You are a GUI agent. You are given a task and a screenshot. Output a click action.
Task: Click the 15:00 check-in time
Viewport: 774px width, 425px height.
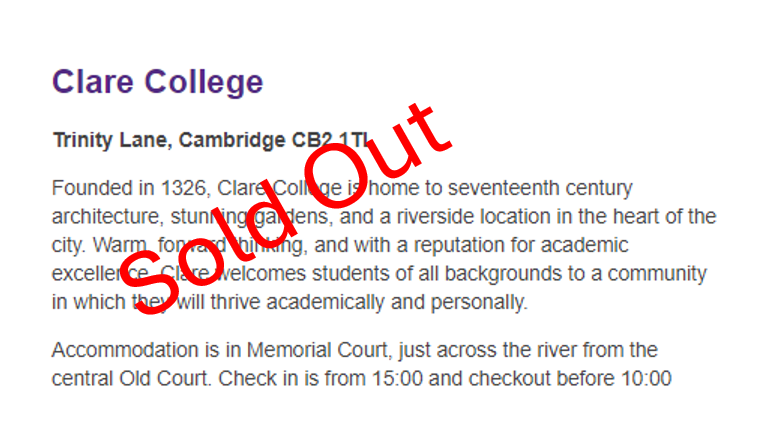coord(397,379)
